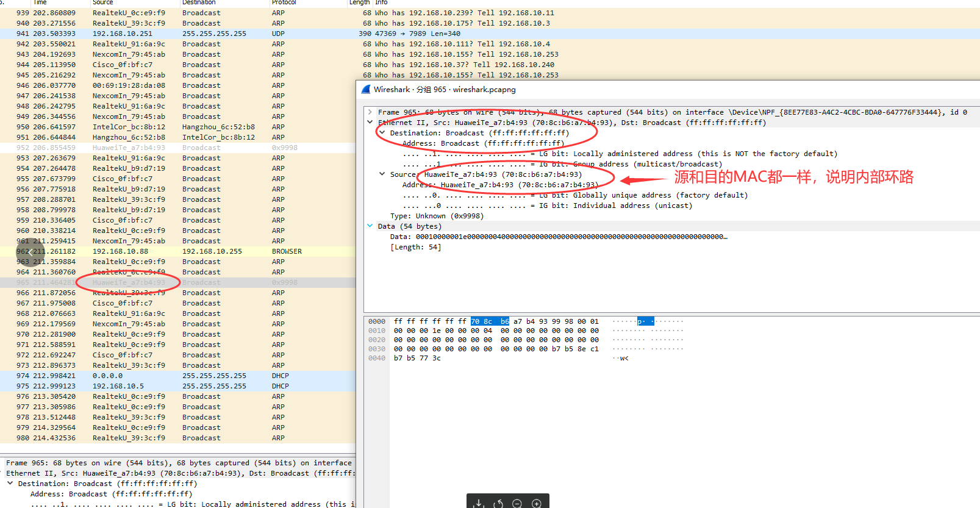This screenshot has width=980, height=508.
Task: Click the highlighted hex bytes '70 8c b6'
Action: point(490,321)
